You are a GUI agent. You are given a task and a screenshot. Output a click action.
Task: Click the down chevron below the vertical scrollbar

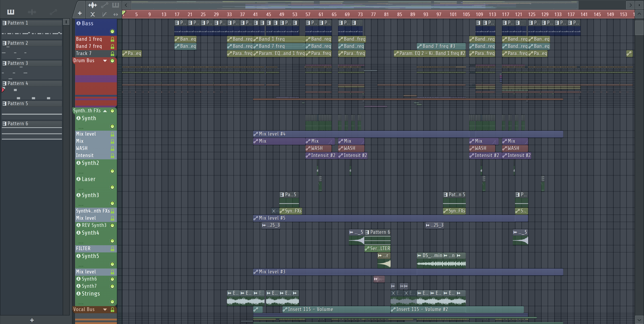639,320
